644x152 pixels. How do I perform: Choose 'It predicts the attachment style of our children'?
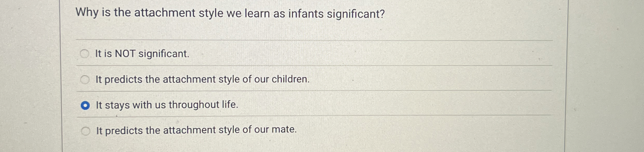(86, 79)
